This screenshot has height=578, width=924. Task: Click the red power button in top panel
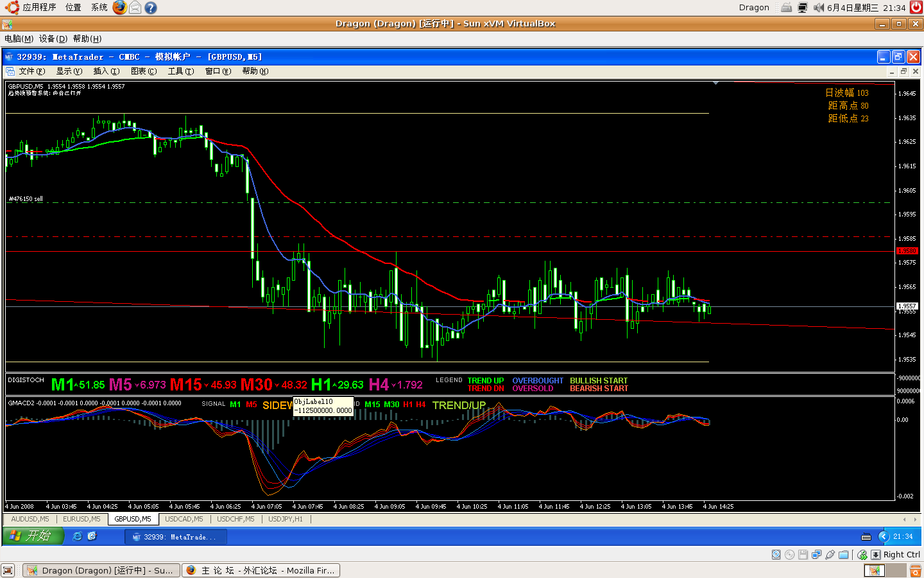(x=916, y=7)
